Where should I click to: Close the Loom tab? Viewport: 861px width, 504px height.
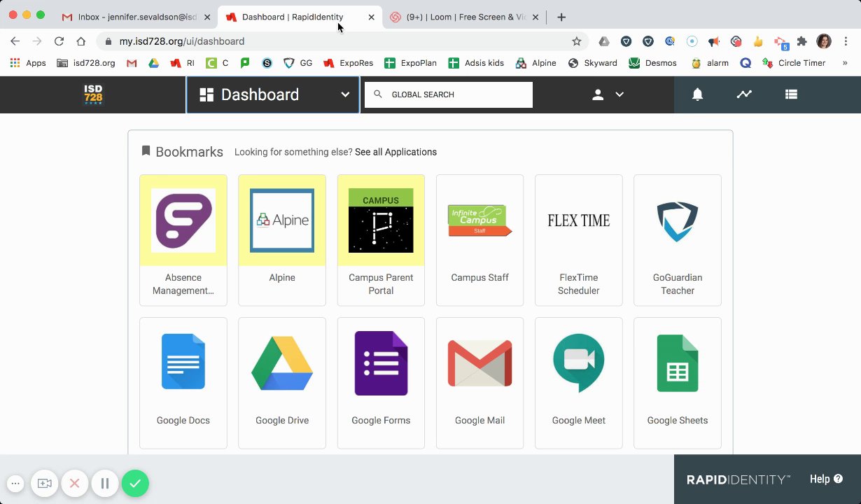pyautogui.click(x=535, y=17)
